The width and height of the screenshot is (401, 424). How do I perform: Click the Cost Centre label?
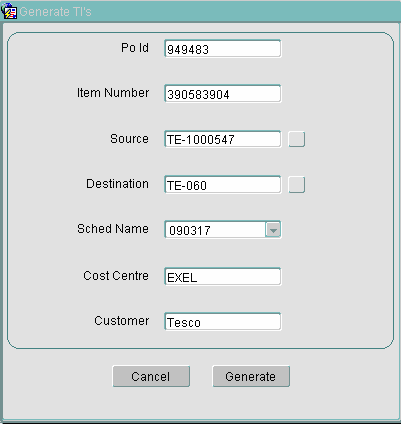coord(116,276)
